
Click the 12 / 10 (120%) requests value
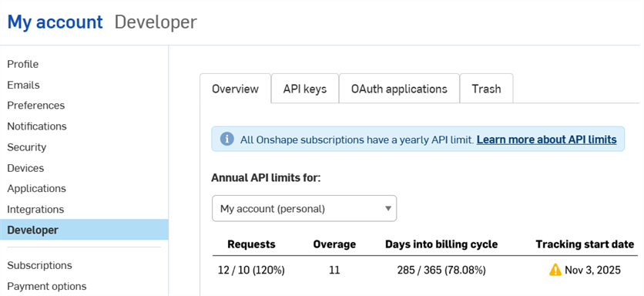click(x=251, y=270)
